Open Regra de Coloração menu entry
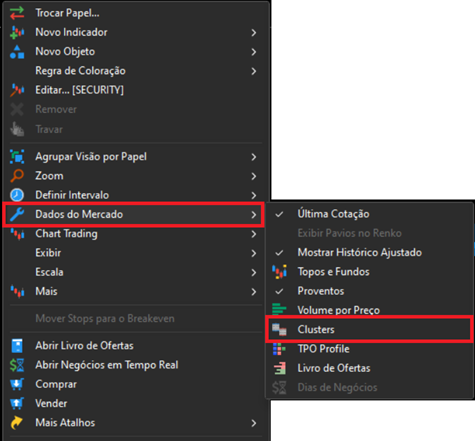 (x=136, y=71)
